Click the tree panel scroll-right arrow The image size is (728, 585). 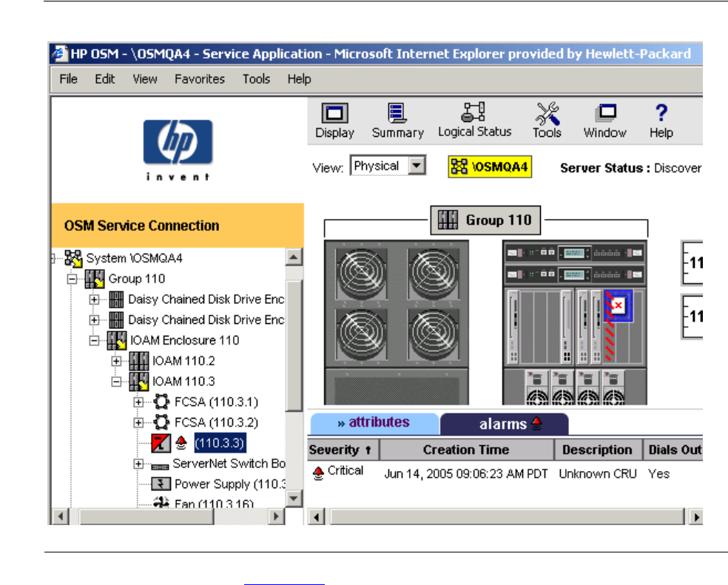click(276, 516)
